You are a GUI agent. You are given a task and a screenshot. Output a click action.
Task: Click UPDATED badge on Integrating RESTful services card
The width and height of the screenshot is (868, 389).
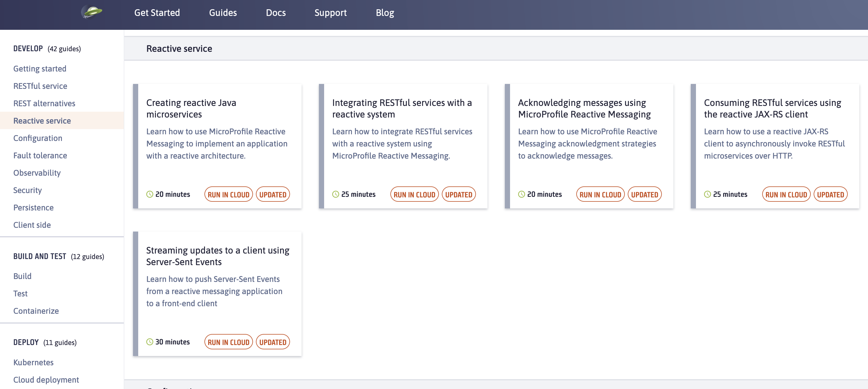pyautogui.click(x=458, y=194)
